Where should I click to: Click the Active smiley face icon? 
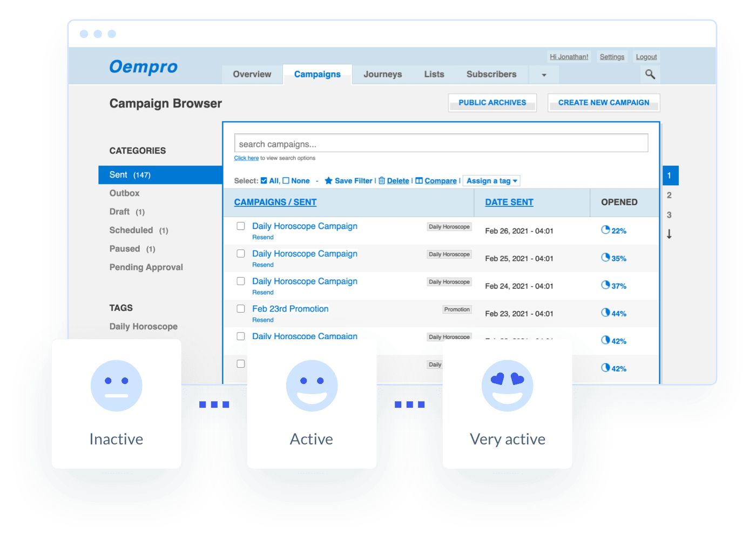pyautogui.click(x=312, y=386)
